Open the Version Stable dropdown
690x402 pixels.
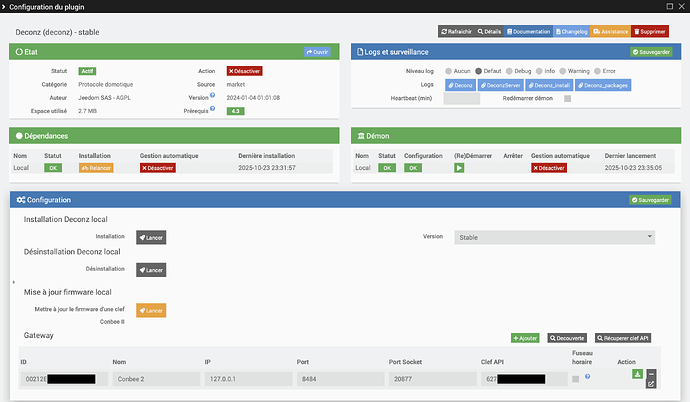click(x=554, y=238)
